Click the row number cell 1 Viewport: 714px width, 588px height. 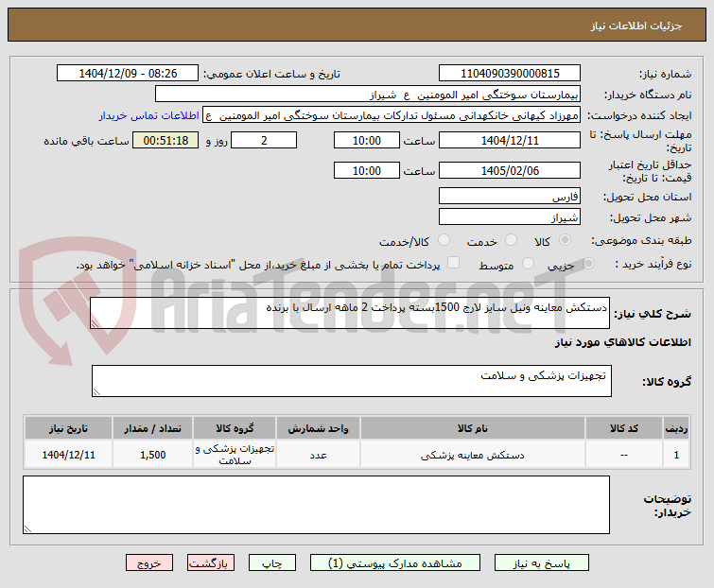[676, 455]
